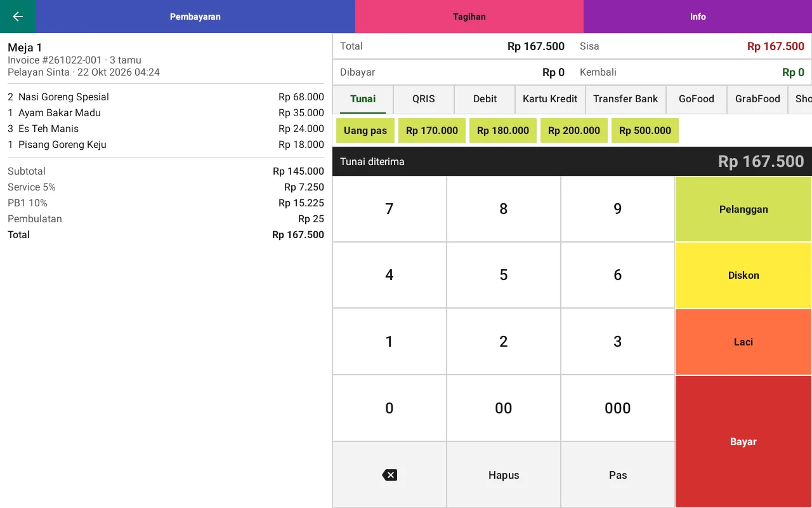
Task: Choose QRIS payment method
Action: click(424, 99)
